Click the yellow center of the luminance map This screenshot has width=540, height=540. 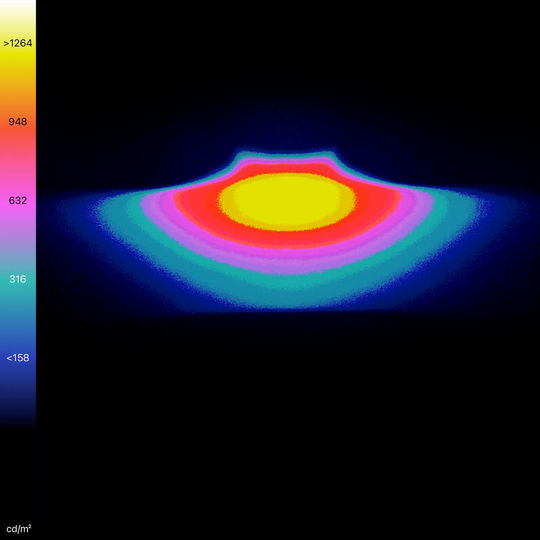(x=287, y=202)
